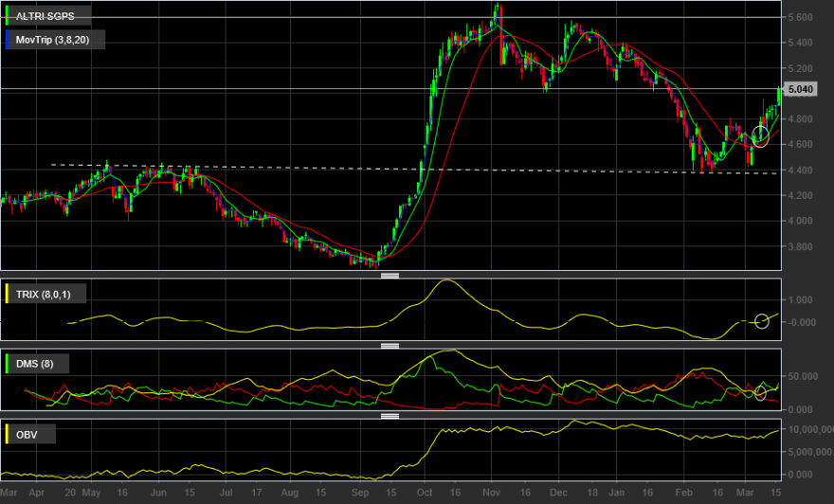Click the Oct label on time axis
The image size is (834, 504).
click(425, 493)
